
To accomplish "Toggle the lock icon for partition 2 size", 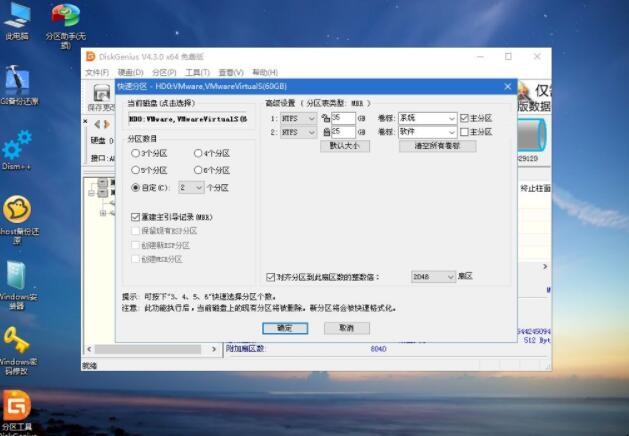I will point(326,132).
